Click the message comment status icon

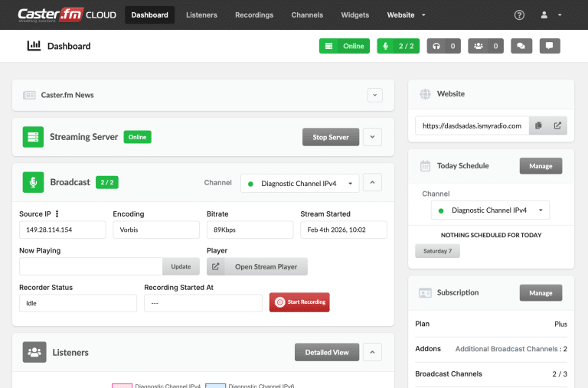click(550, 46)
